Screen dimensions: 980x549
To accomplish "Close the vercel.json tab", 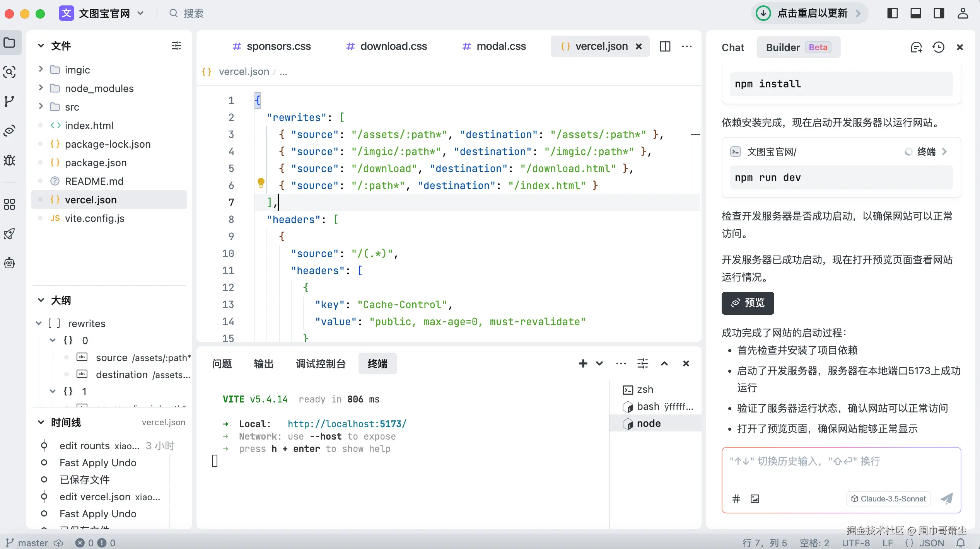I will point(639,46).
